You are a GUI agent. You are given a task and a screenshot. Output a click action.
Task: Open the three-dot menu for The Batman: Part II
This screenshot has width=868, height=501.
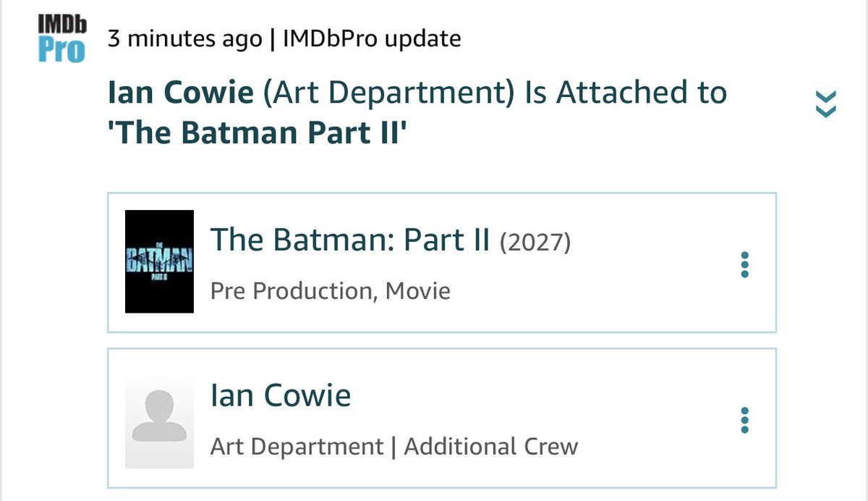(x=745, y=265)
